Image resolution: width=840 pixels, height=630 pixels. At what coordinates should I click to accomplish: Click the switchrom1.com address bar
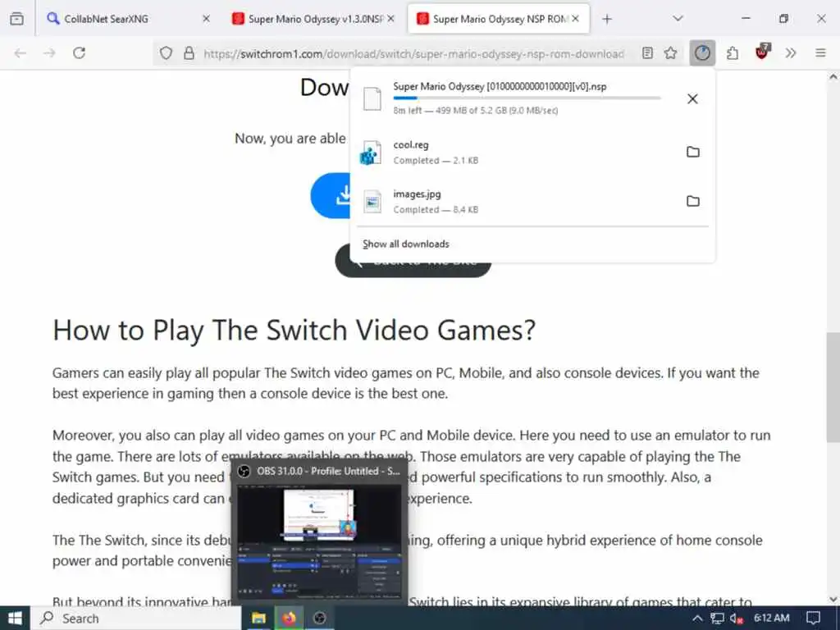pyautogui.click(x=413, y=53)
